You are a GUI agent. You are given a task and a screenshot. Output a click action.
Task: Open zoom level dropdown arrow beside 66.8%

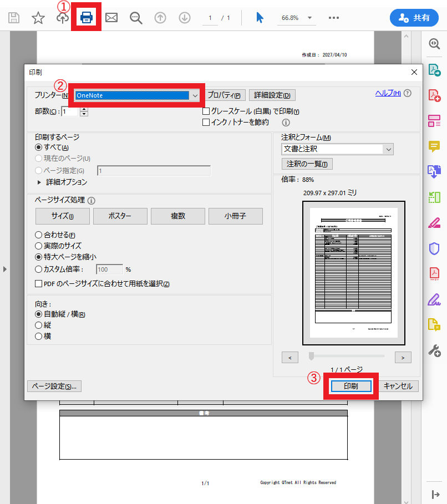pyautogui.click(x=309, y=18)
